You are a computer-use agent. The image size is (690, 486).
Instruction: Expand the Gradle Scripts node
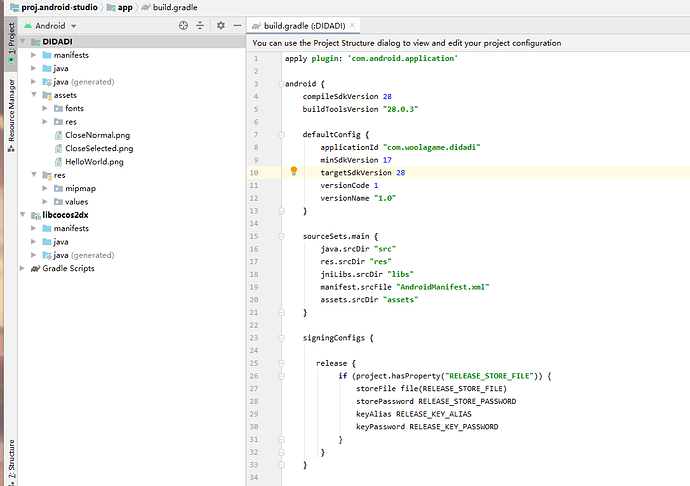coord(22,269)
